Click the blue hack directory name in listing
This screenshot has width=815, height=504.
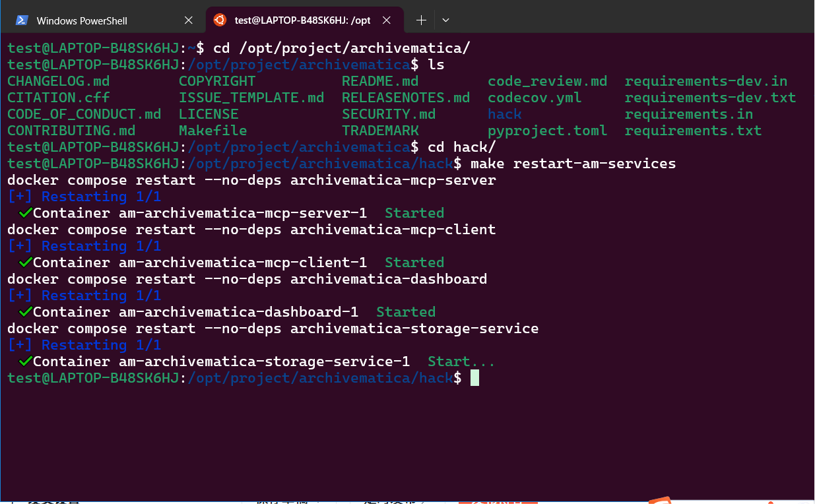(x=505, y=114)
